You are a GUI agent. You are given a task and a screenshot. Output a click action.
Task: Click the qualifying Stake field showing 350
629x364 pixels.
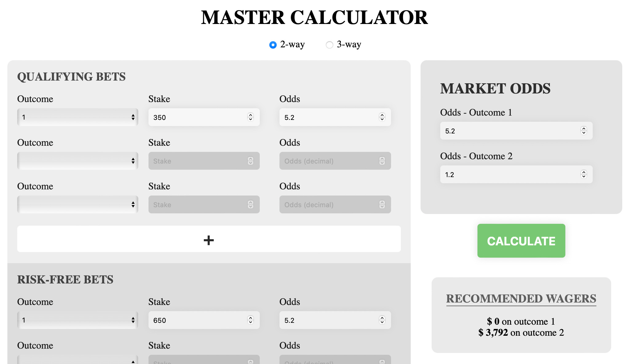[197, 117]
